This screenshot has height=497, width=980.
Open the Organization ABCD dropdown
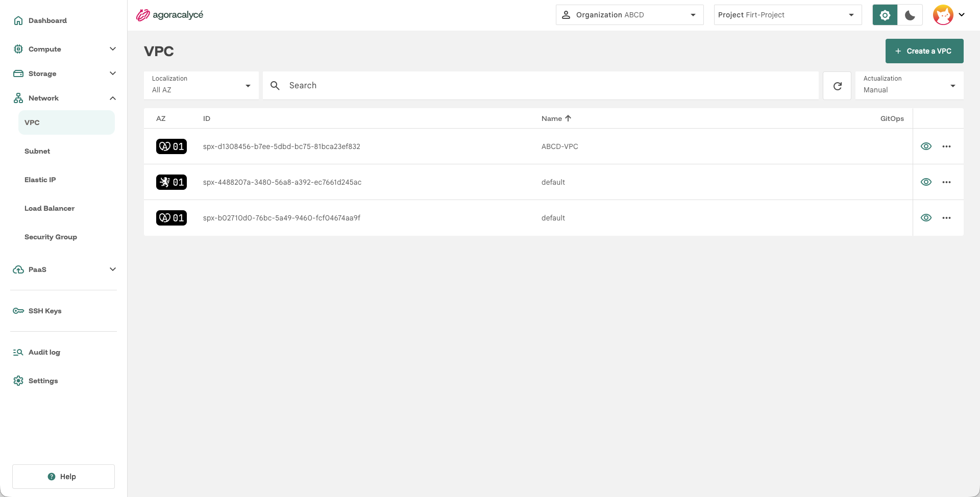(x=629, y=15)
